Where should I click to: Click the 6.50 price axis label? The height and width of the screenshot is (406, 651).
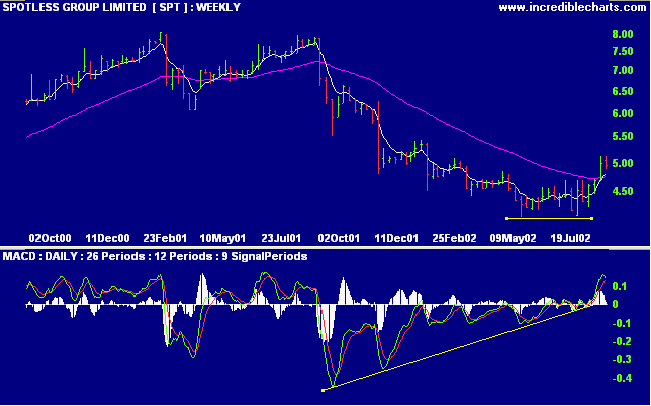(x=623, y=91)
